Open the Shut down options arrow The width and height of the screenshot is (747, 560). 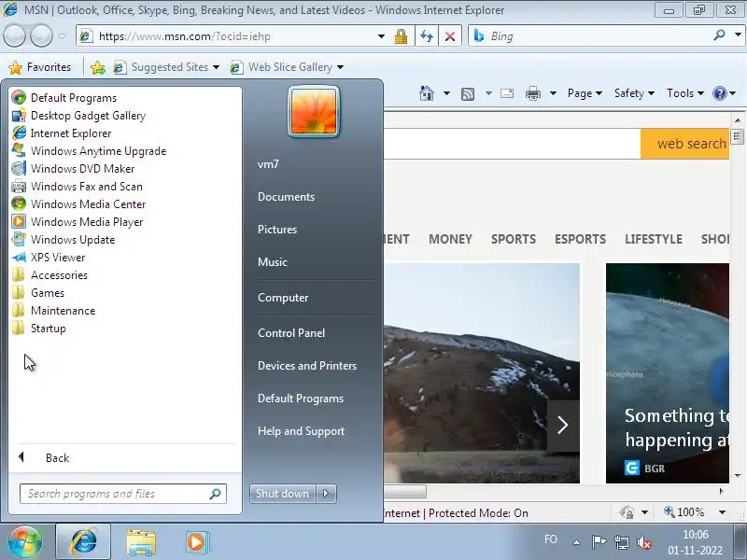[326, 494]
